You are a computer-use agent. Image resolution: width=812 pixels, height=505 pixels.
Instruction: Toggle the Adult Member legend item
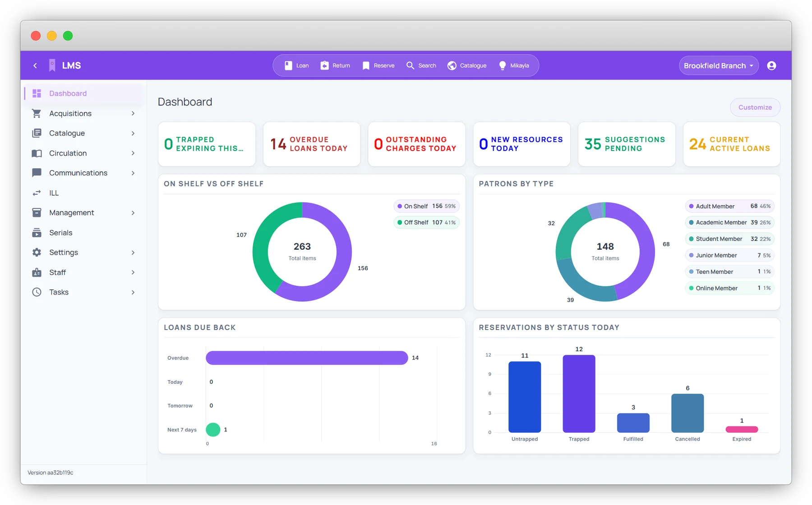pos(729,206)
